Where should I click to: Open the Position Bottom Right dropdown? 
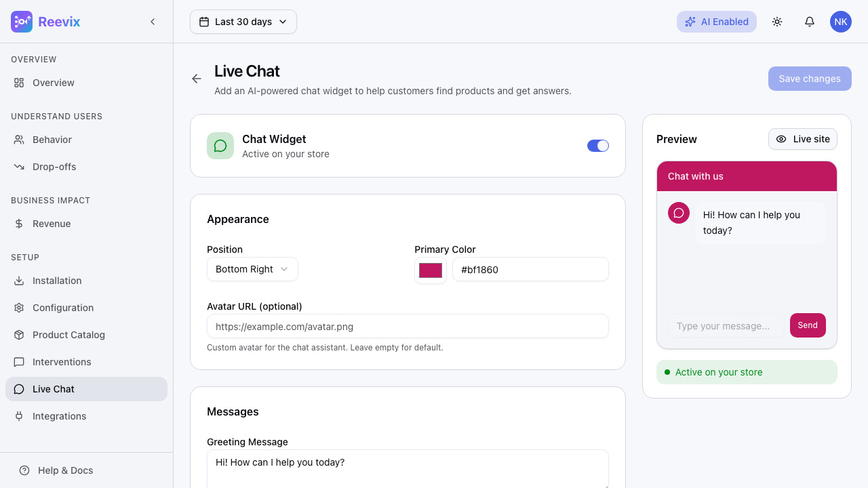[x=252, y=269]
